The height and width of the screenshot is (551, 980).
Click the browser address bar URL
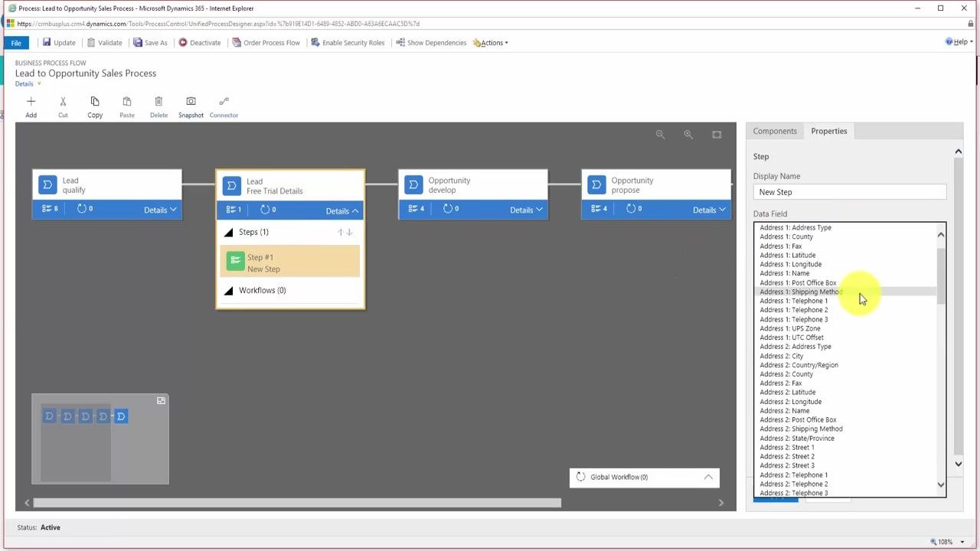pos(218,24)
